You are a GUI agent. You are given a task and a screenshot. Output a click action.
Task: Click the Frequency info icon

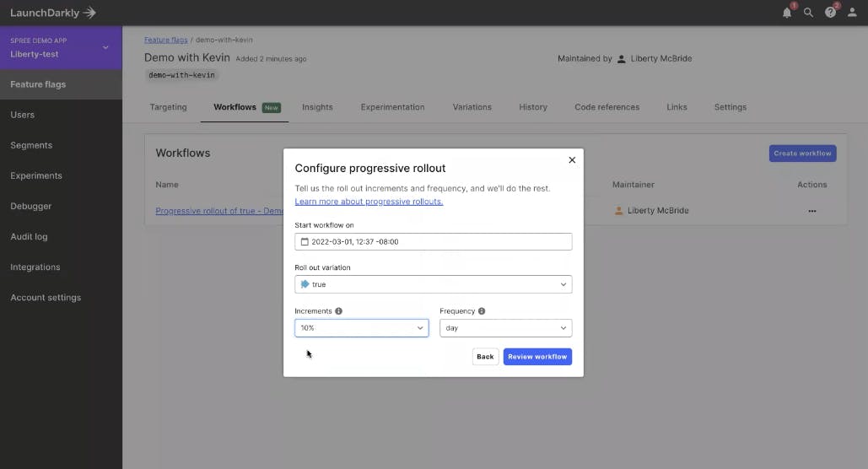tap(482, 311)
